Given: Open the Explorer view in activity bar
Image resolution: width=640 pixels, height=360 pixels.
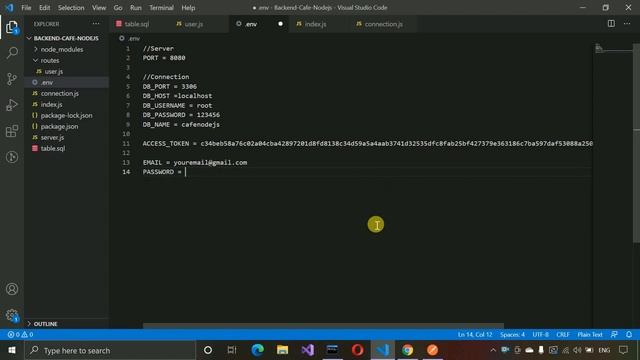Looking at the screenshot, I should [12, 27].
